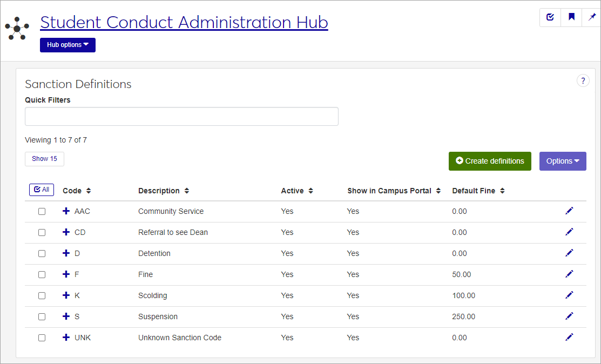Click the pin icon in top-right toolbar
The height and width of the screenshot is (364, 601).
592,17
